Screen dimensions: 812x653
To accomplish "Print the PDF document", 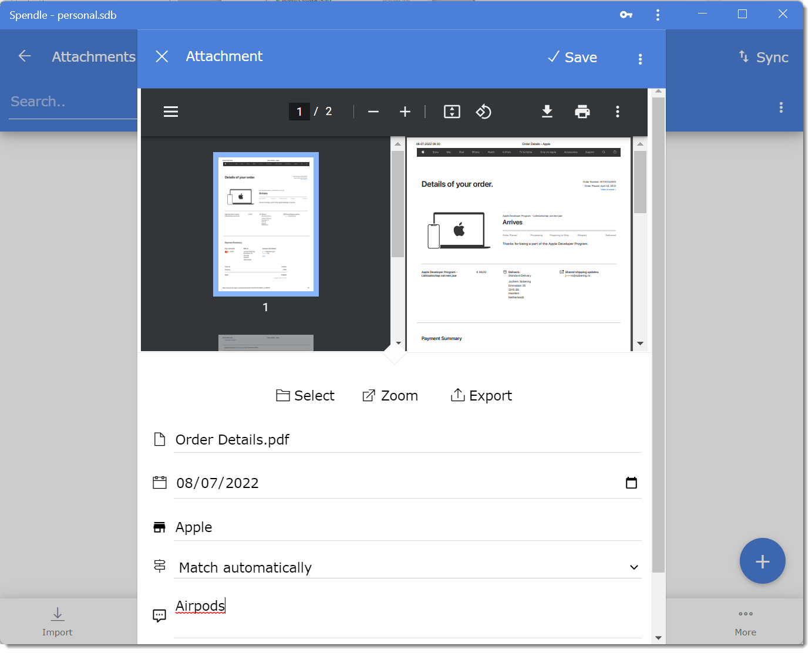I will (x=582, y=112).
